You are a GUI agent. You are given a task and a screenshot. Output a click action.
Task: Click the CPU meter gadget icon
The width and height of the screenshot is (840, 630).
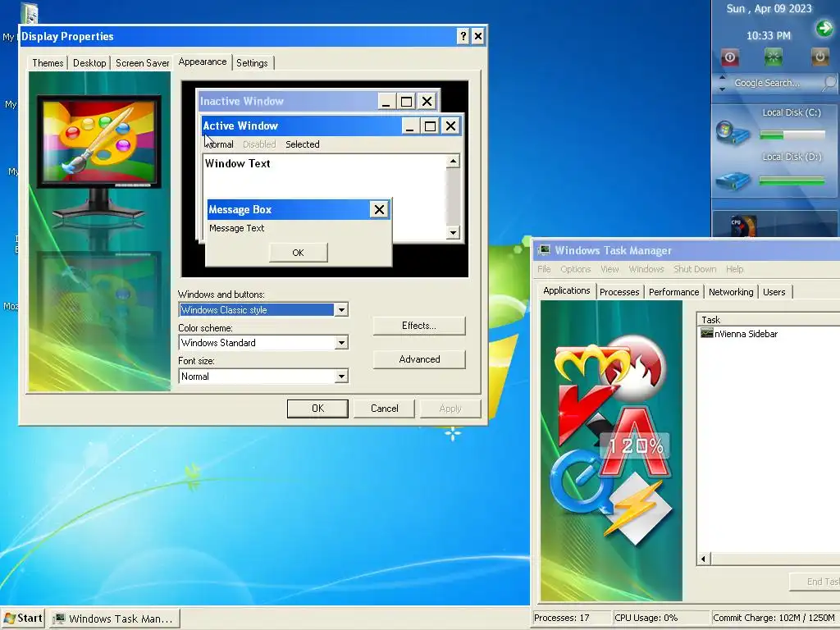click(743, 226)
